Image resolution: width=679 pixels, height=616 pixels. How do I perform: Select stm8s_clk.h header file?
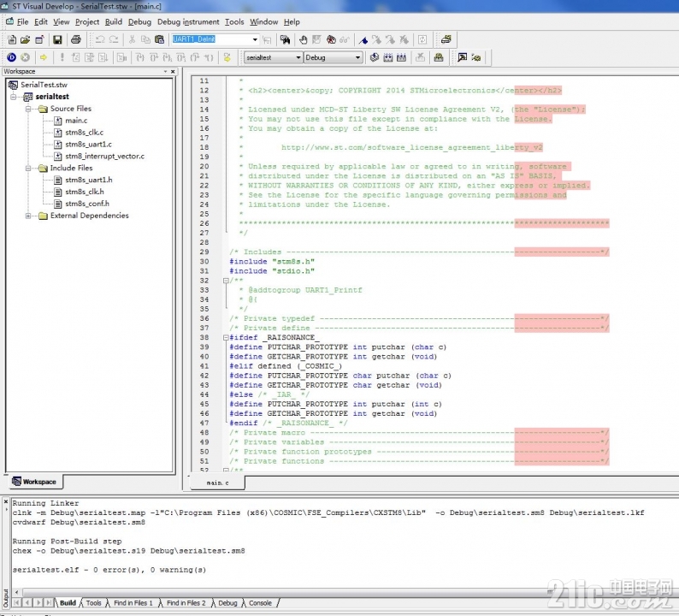85,192
